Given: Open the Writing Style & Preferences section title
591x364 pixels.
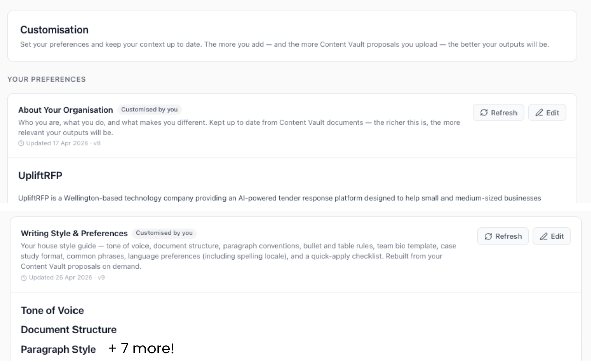Looking at the screenshot, I should pos(74,233).
